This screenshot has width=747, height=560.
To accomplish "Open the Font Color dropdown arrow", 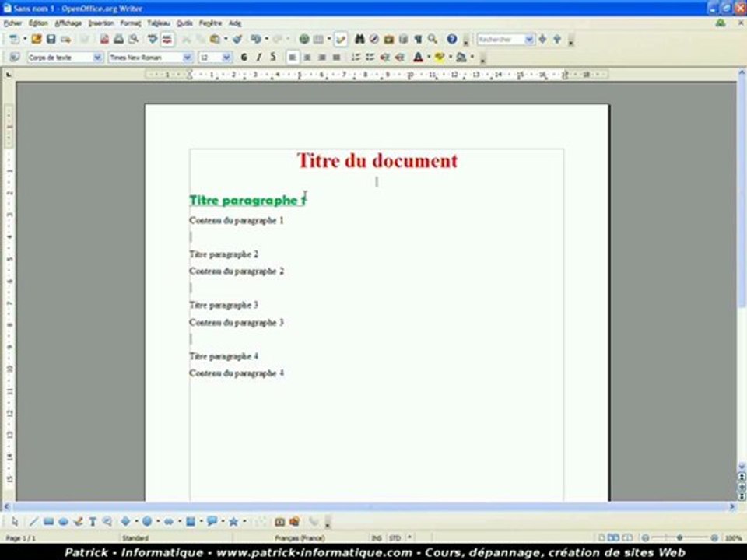I will pos(429,57).
